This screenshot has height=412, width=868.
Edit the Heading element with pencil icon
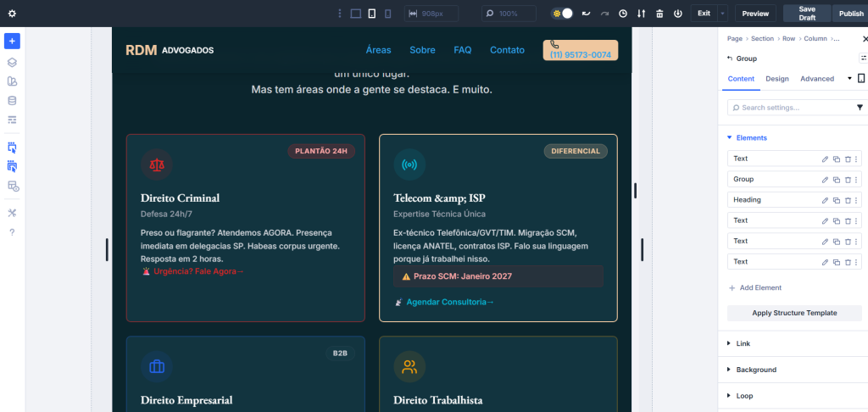(x=825, y=200)
